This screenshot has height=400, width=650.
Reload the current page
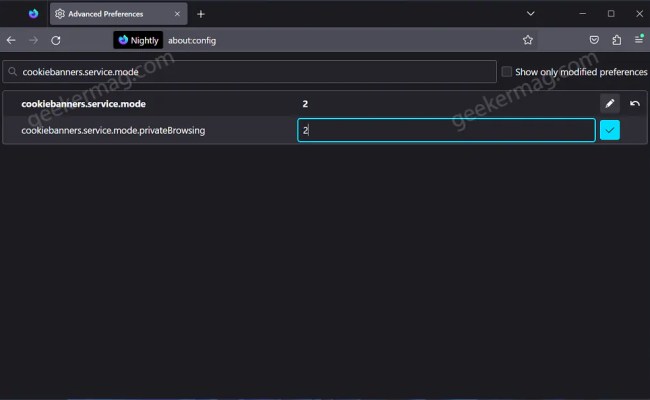(56, 40)
